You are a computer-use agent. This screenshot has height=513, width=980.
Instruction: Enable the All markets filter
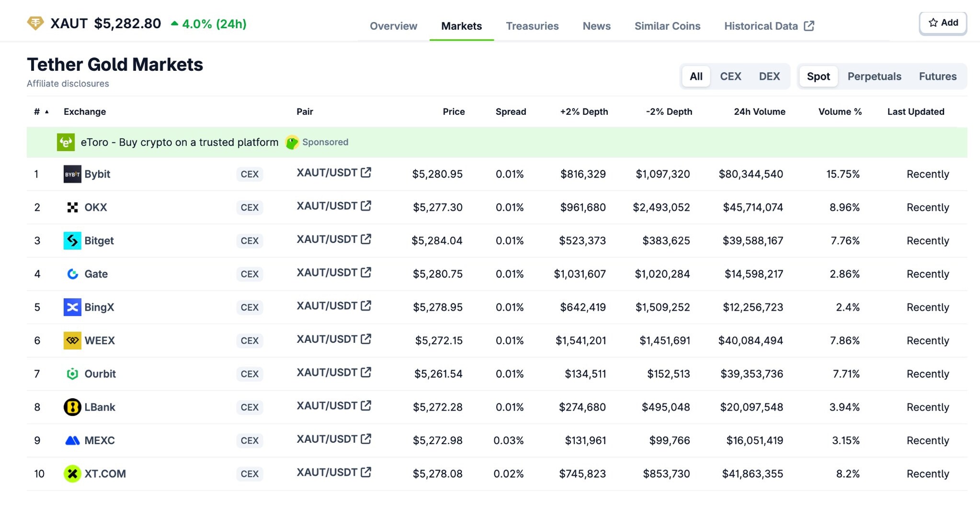[695, 76]
